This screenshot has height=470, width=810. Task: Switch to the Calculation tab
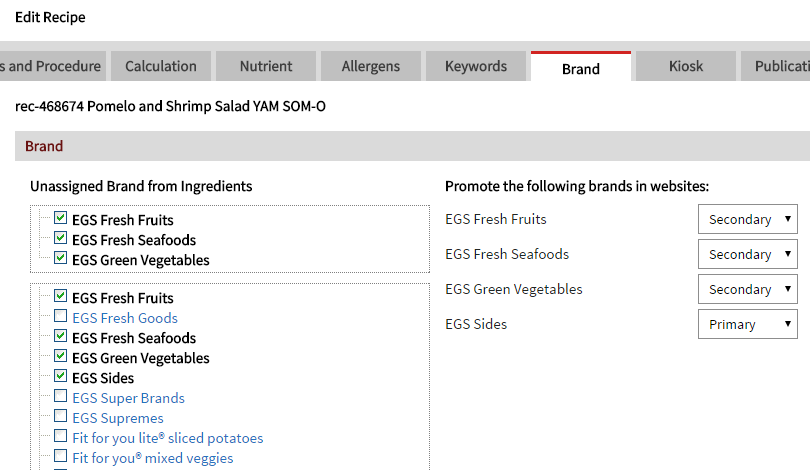(x=160, y=66)
